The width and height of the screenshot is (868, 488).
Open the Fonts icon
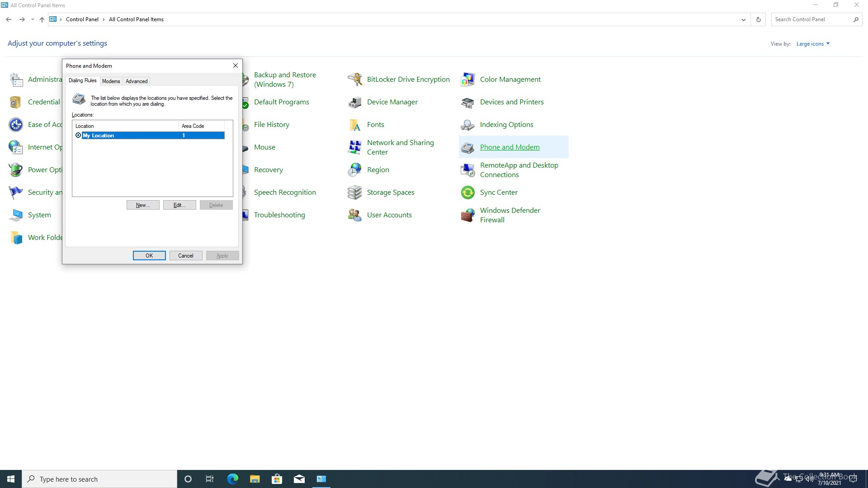355,125
